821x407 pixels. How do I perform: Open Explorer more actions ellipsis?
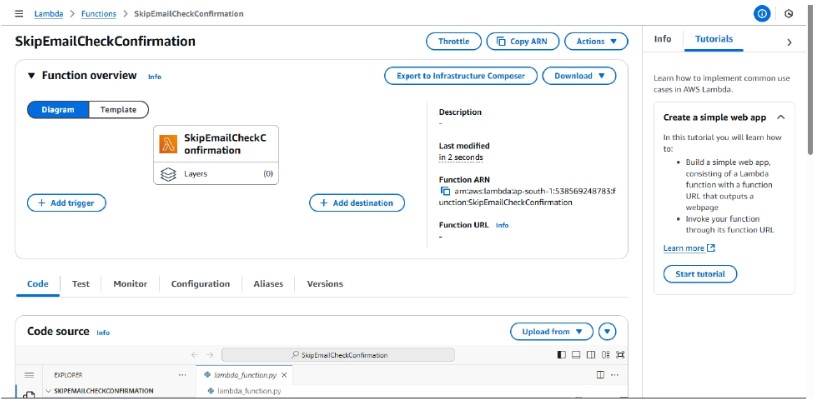182,375
